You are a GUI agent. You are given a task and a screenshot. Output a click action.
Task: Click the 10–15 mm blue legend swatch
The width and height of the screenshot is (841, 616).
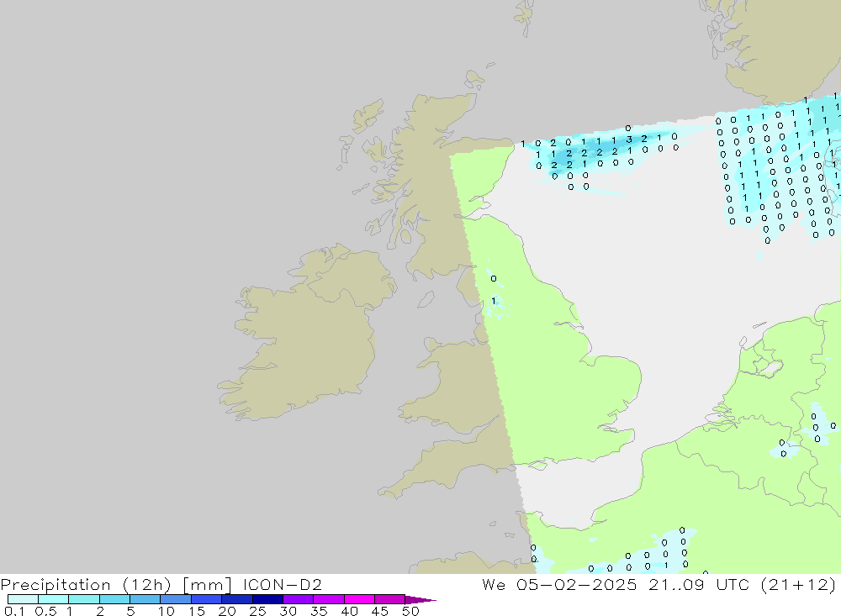pos(176,599)
